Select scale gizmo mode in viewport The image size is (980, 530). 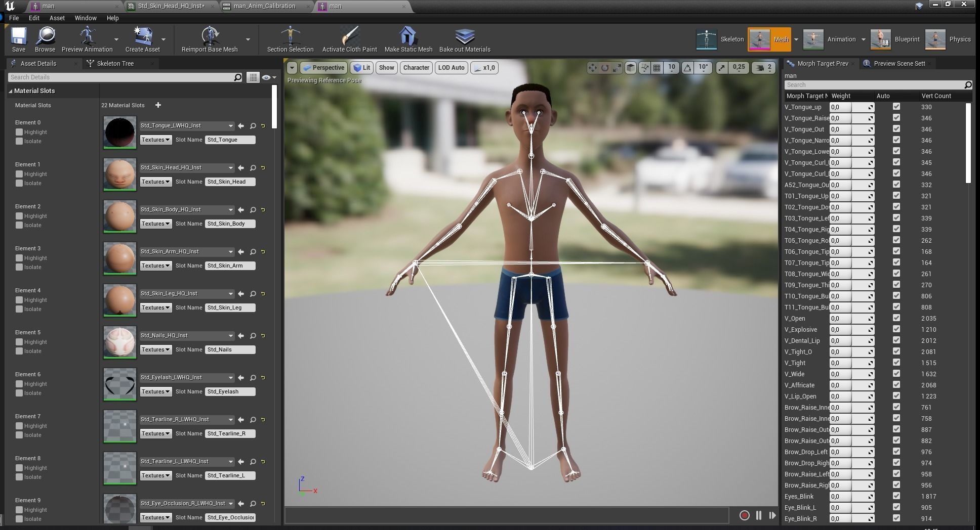pos(617,68)
